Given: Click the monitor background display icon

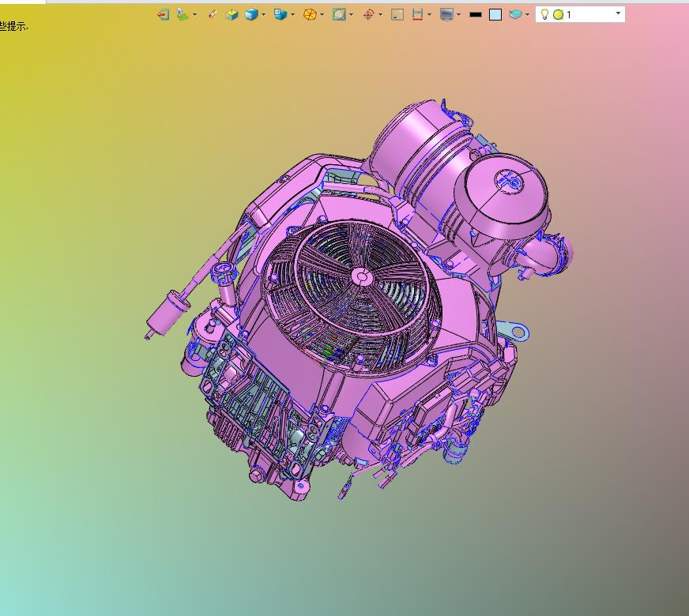Looking at the screenshot, I should tap(446, 14).
